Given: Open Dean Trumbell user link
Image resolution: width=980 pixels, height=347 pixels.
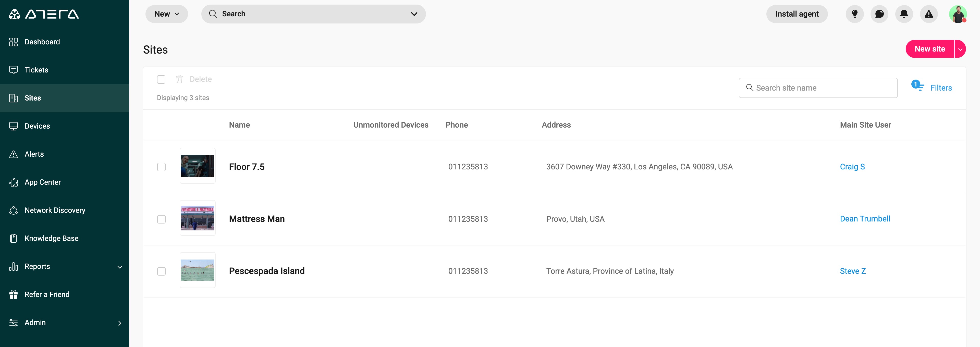Looking at the screenshot, I should 865,219.
